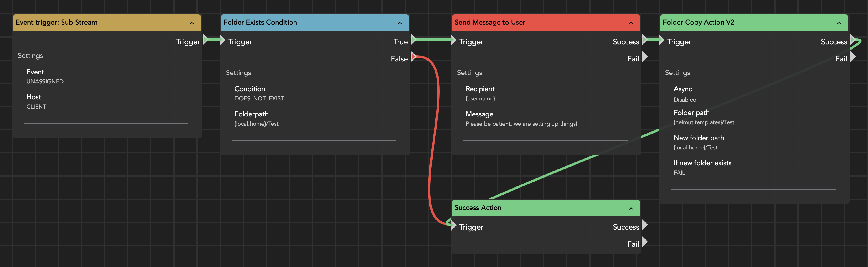Image resolution: width=868 pixels, height=267 pixels.
Task: Click Send Message's Fail output port
Action: tap(645, 57)
